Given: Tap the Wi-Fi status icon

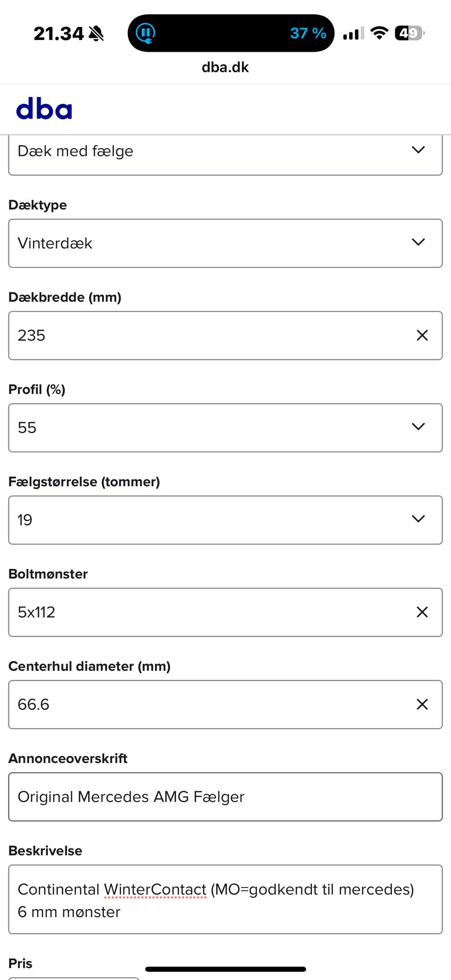Looking at the screenshot, I should point(379,33).
